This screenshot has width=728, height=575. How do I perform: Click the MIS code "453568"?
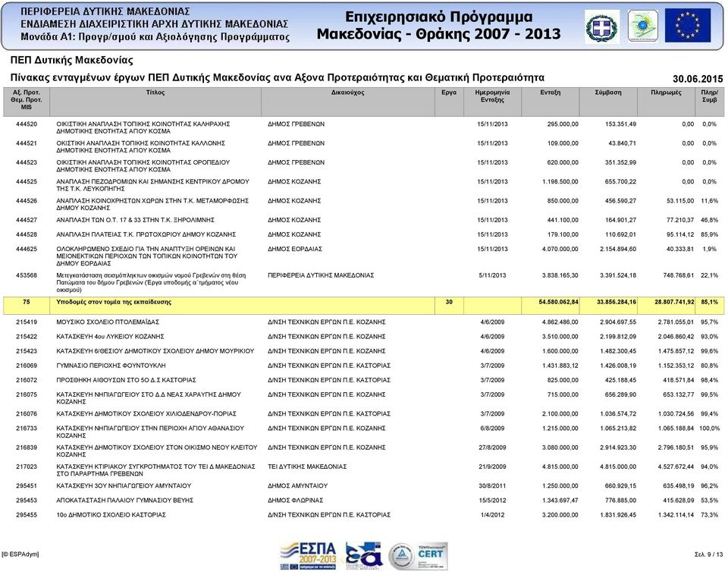click(x=27, y=276)
